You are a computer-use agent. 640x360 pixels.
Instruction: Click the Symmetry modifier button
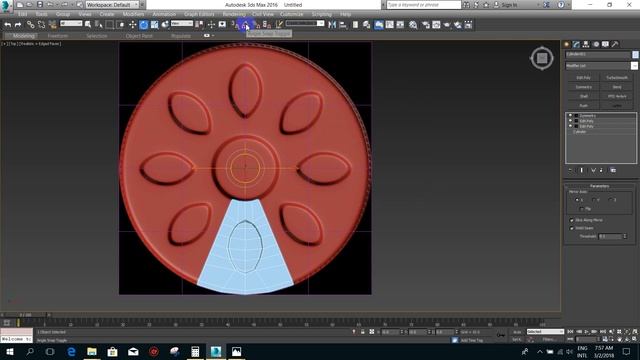click(584, 87)
